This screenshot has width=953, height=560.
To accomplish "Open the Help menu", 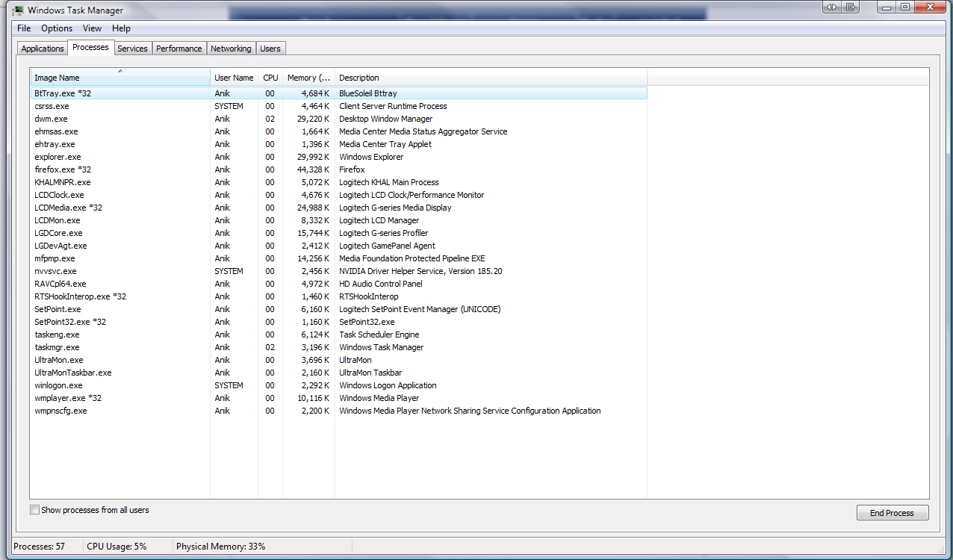I will click(121, 28).
